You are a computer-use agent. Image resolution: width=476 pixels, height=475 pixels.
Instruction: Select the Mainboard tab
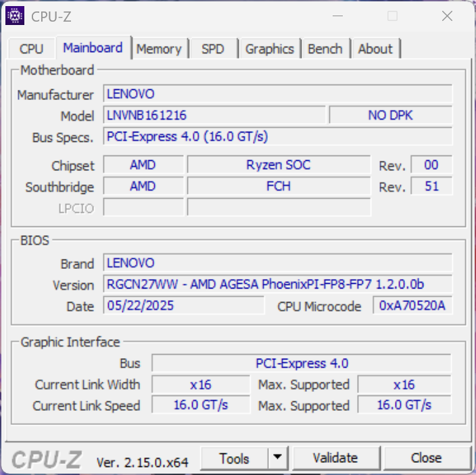93,47
